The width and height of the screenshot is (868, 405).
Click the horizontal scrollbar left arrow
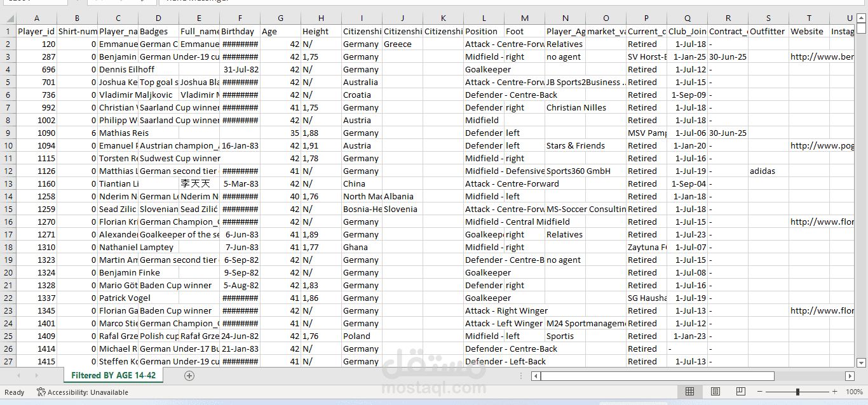(x=536, y=376)
